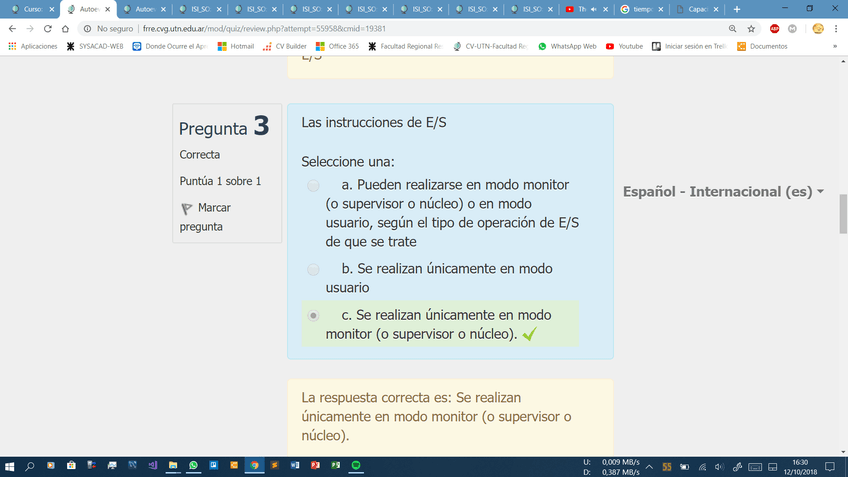Select option a about modo monitor or usuario
848x477 pixels.
(x=313, y=185)
